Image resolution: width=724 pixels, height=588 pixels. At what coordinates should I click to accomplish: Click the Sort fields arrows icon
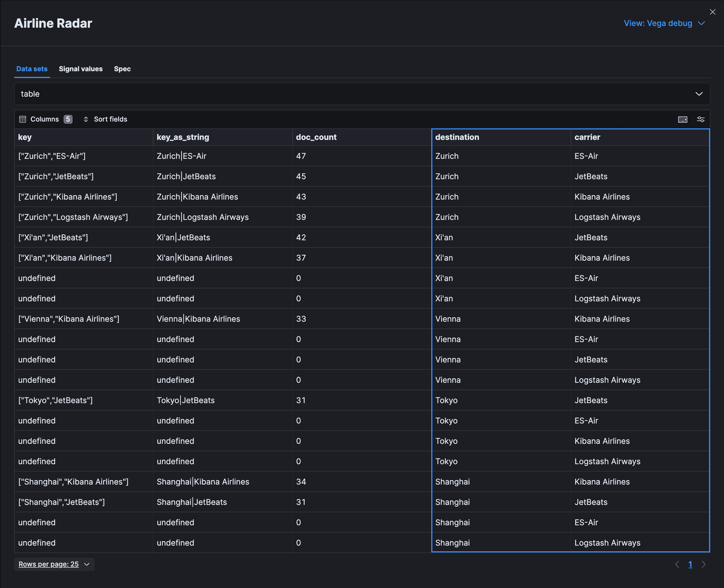click(x=86, y=119)
